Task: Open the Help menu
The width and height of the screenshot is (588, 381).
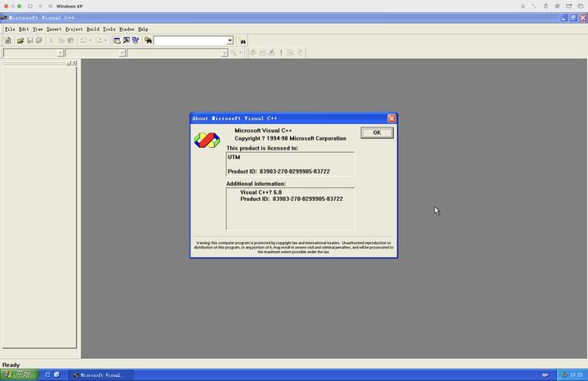Action: (x=143, y=29)
